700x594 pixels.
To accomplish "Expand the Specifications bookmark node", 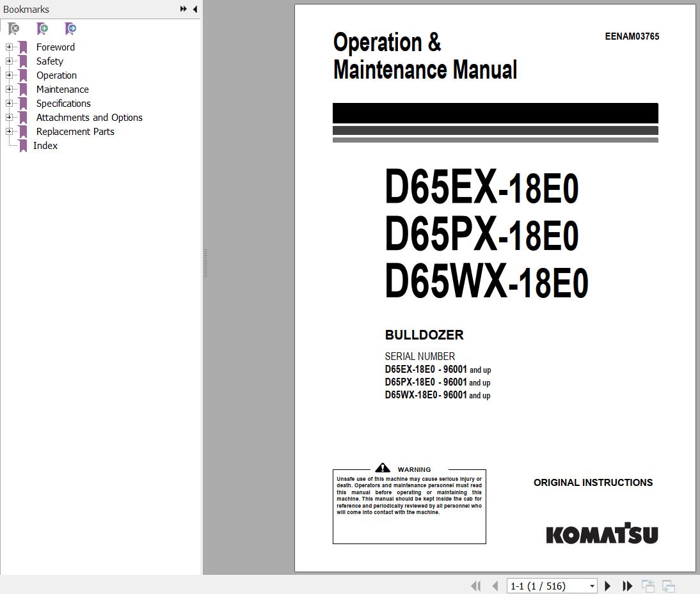I will 9,103.
